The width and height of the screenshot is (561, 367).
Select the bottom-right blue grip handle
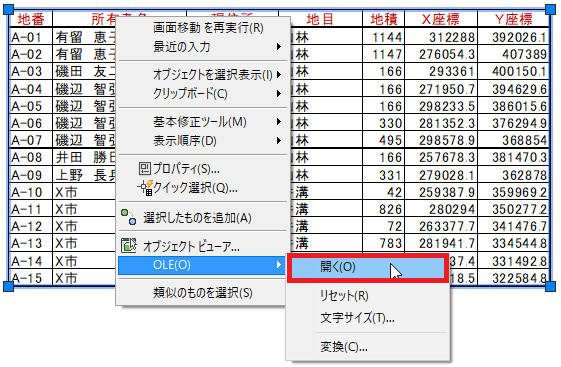(551, 286)
